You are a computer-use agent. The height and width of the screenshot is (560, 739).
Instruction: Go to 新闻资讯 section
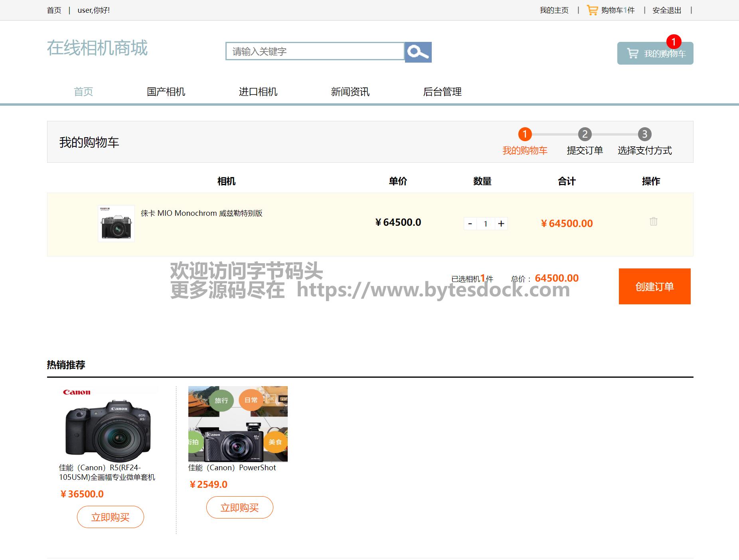tap(350, 92)
